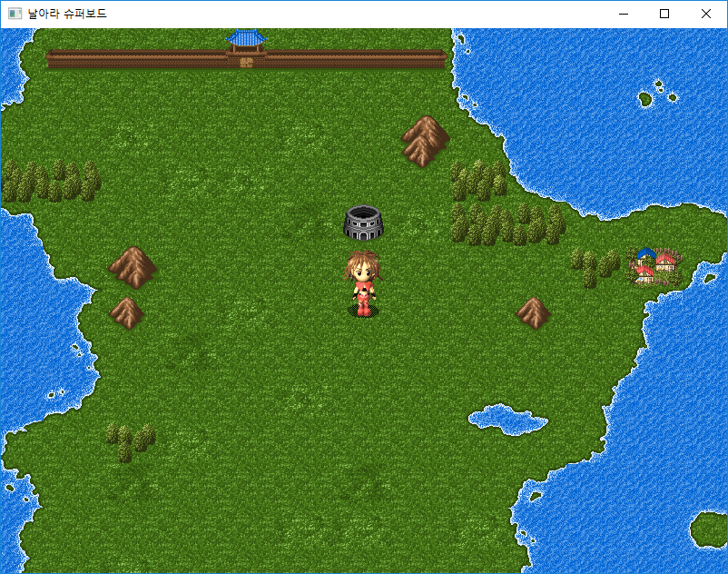Click the stone well tower on the map
This screenshot has height=574, width=728.
363,223
